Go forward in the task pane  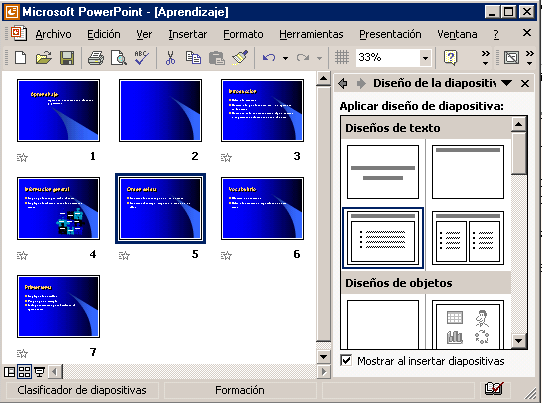pos(361,83)
